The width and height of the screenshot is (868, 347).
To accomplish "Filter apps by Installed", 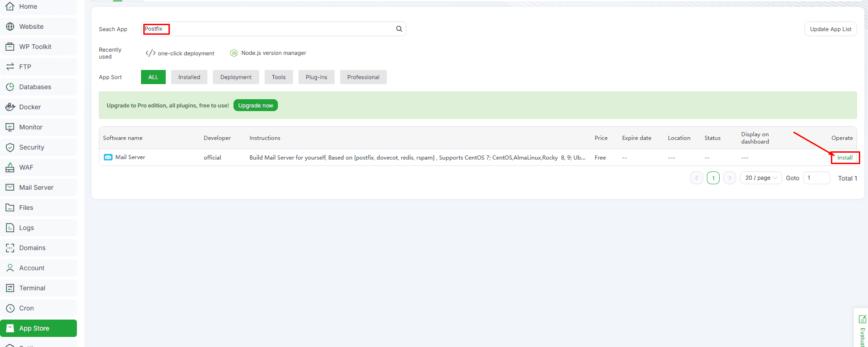I will pos(189,77).
